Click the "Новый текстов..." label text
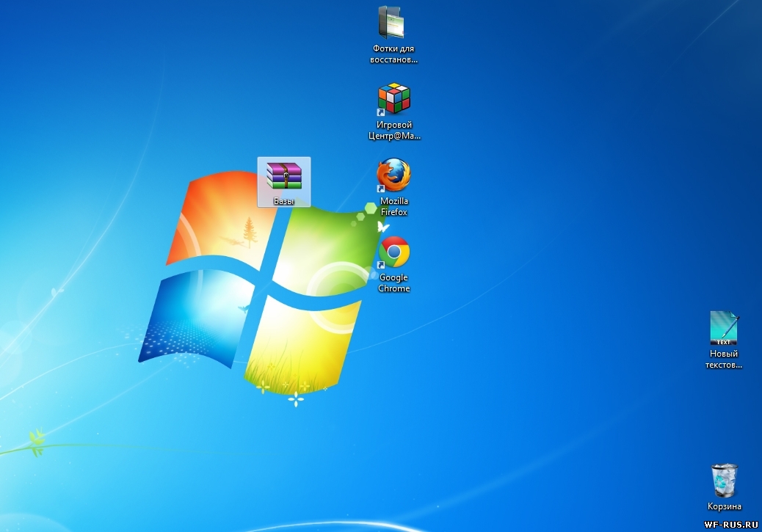 (x=724, y=359)
